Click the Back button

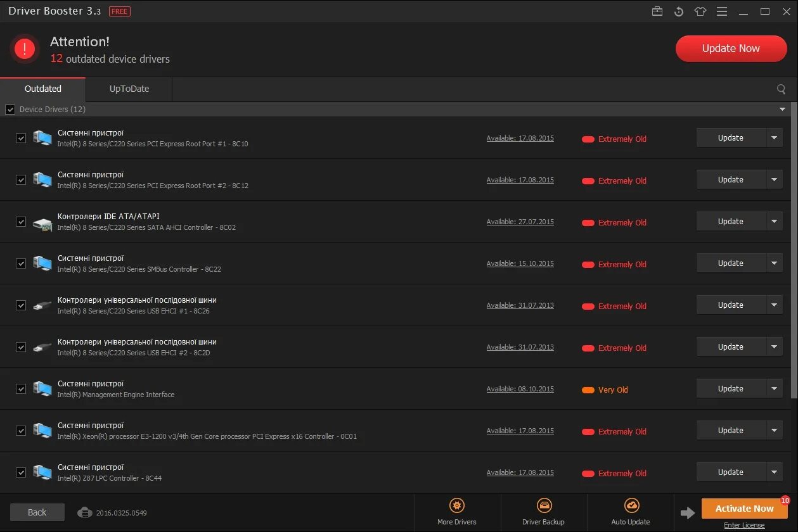click(37, 512)
